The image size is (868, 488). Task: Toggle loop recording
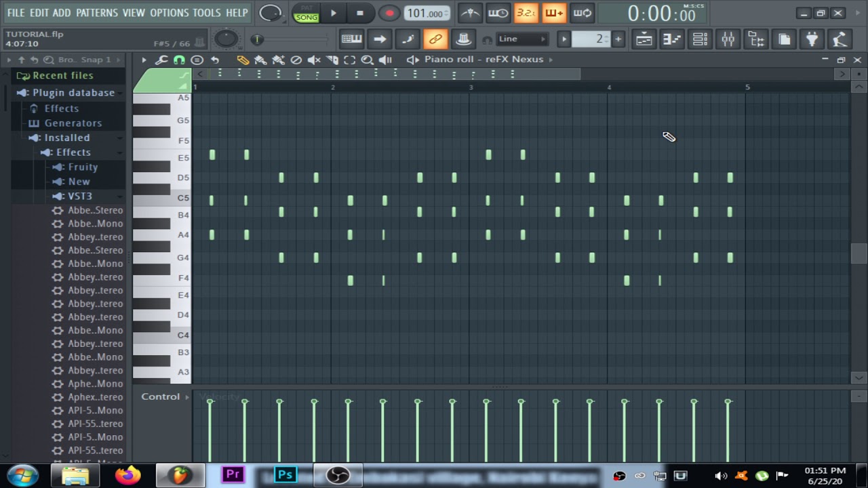tap(582, 13)
